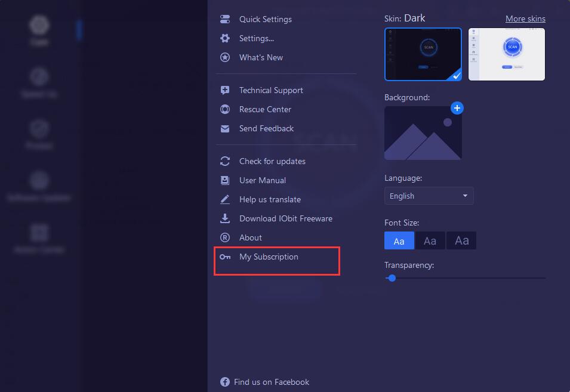Click the Technical Support chat icon
This screenshot has height=392, width=570.
click(x=225, y=90)
